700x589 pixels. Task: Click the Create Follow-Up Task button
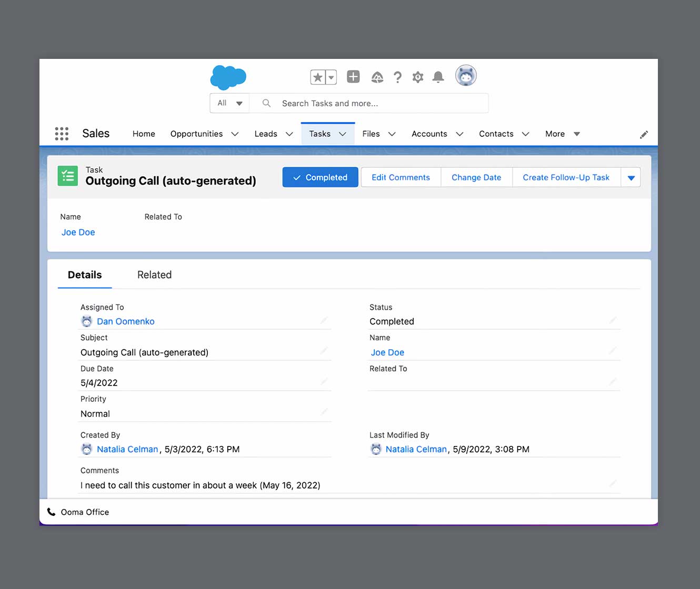[566, 177]
